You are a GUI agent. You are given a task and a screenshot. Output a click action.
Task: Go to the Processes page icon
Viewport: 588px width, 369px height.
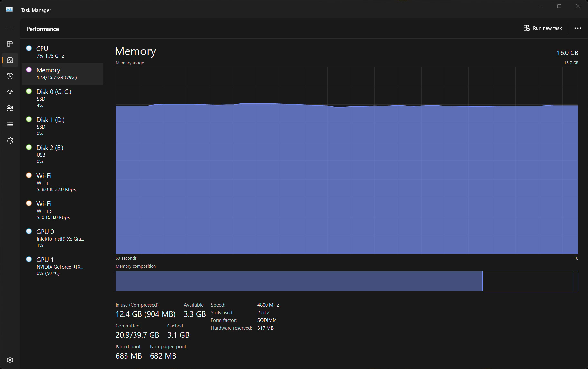(10, 44)
